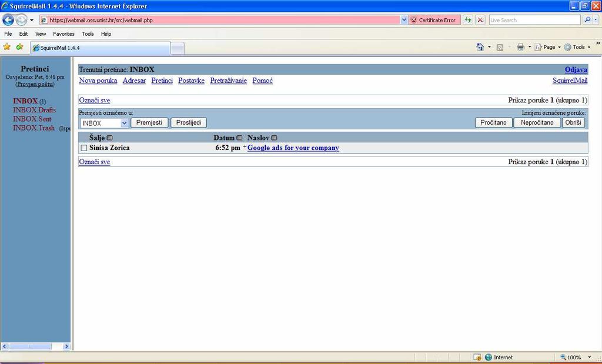602x364 pixels.
Task: Sort by Datum column icon
Action: (x=239, y=138)
